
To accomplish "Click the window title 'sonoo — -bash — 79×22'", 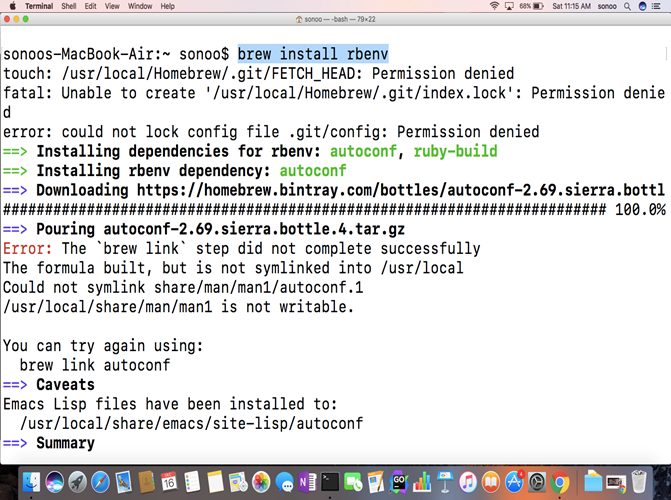I will coord(340,19).
